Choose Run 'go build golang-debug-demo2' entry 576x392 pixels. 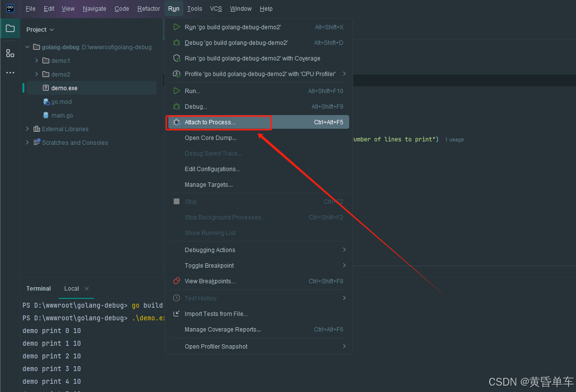[x=259, y=27]
